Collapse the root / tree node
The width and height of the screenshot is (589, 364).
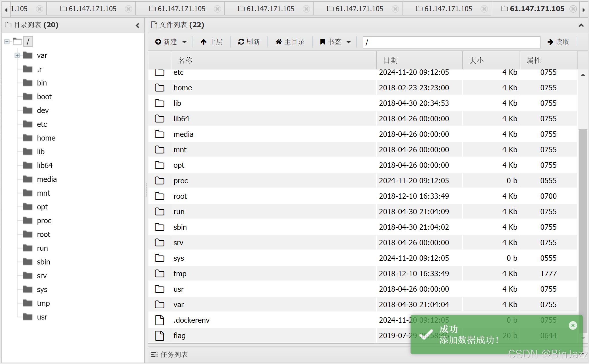click(x=7, y=42)
